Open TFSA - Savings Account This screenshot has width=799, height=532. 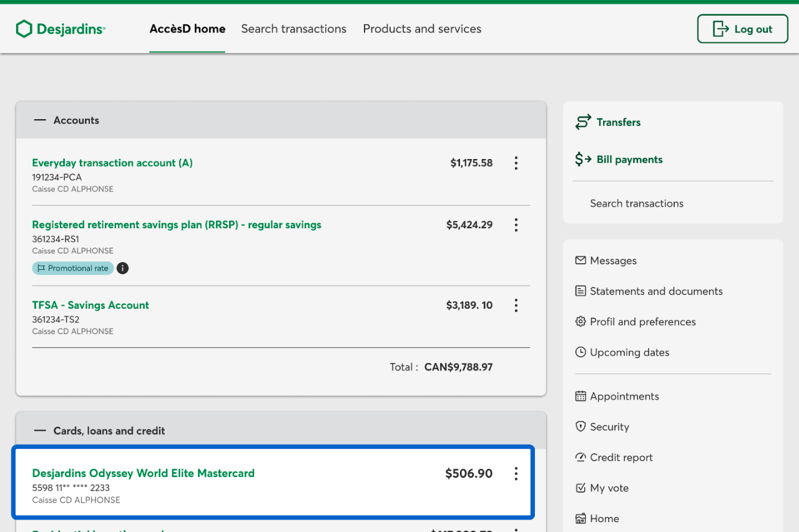(x=91, y=305)
